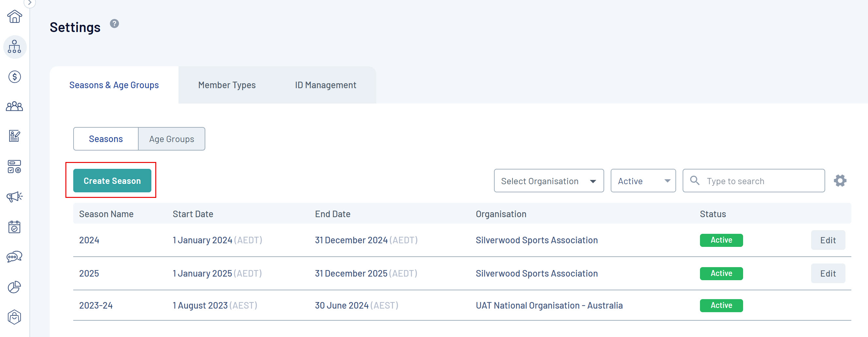The image size is (868, 337).
Task: Click the Create Season button
Action: pos(112,181)
